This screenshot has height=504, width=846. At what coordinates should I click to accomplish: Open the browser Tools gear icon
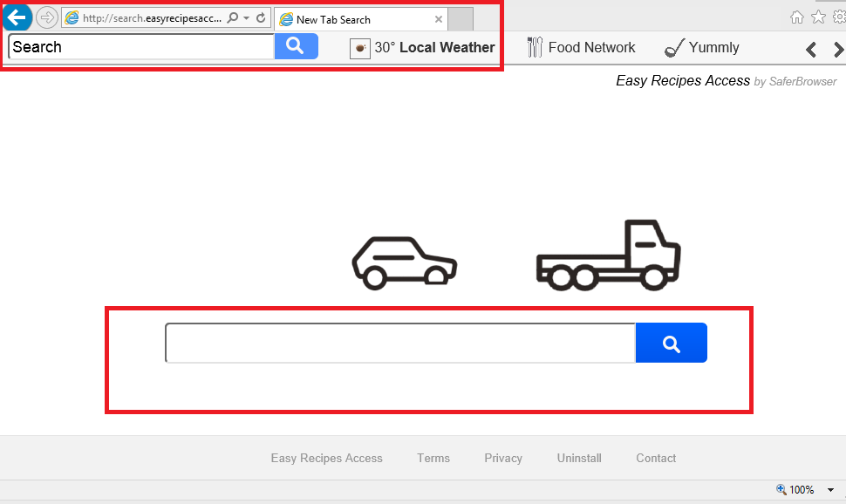[x=840, y=17]
